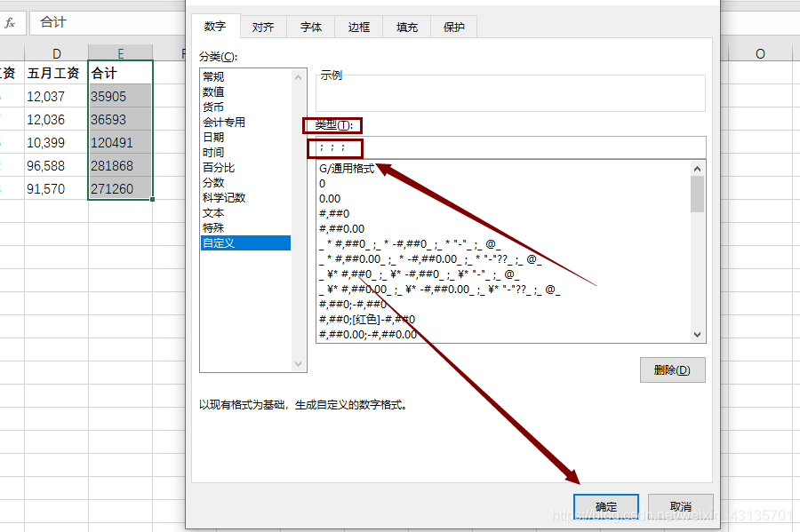800x532 pixels.
Task: Click cell containing 281868
Action: (120, 165)
